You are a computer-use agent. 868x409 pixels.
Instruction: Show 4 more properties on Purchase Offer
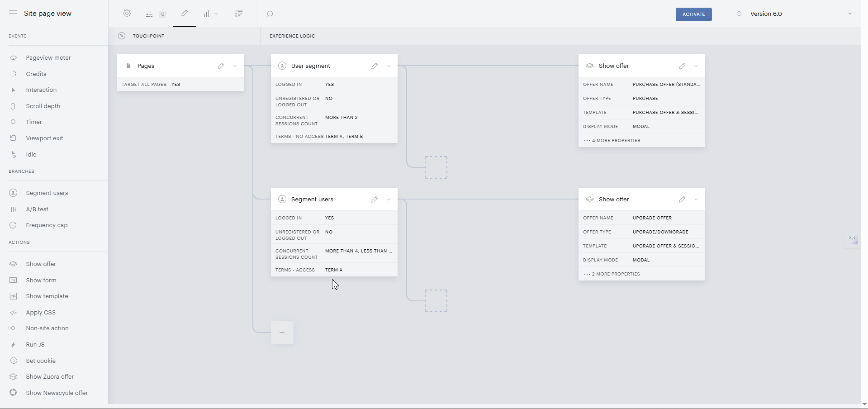[x=612, y=141]
